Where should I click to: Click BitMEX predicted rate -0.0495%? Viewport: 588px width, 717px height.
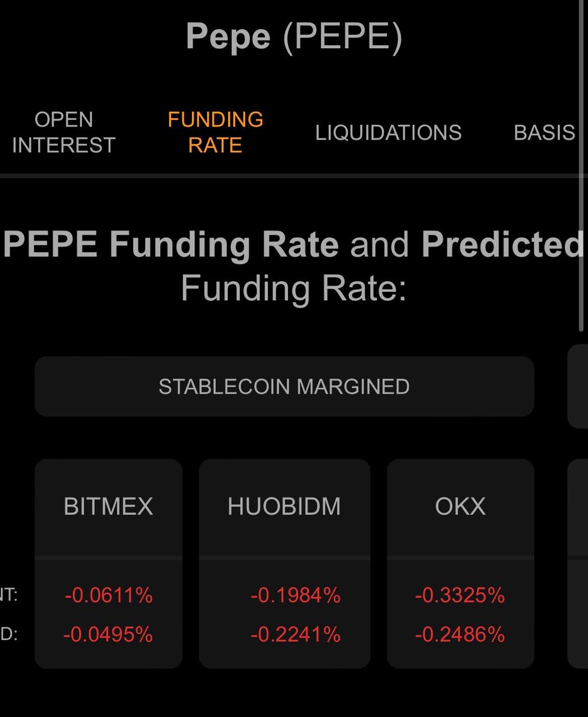(108, 635)
